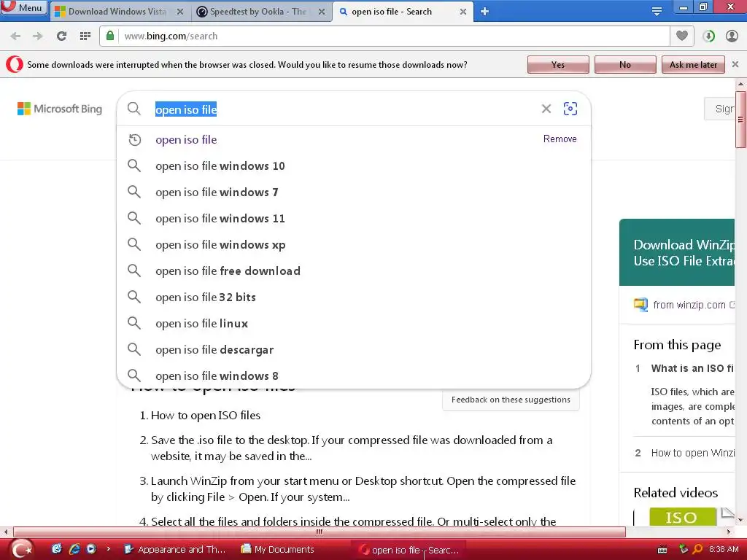The width and height of the screenshot is (747, 560).
Task: Open visual search camera icon
Action: [x=570, y=109]
